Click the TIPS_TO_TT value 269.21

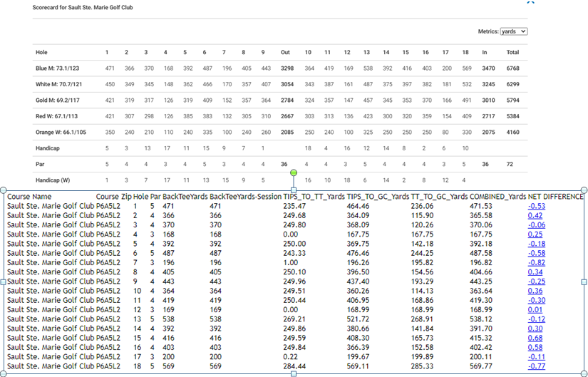pyautogui.click(x=294, y=319)
